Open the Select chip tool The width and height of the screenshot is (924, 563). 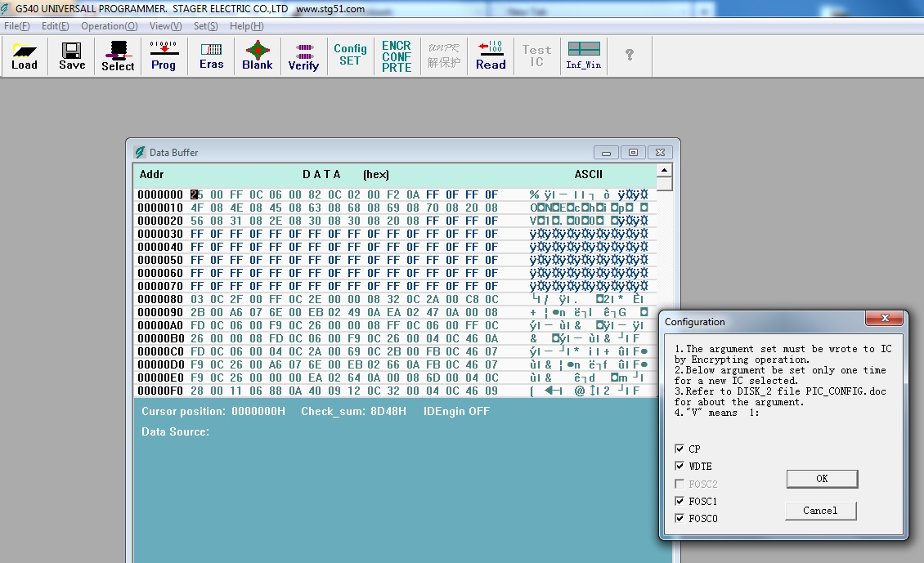tap(118, 56)
